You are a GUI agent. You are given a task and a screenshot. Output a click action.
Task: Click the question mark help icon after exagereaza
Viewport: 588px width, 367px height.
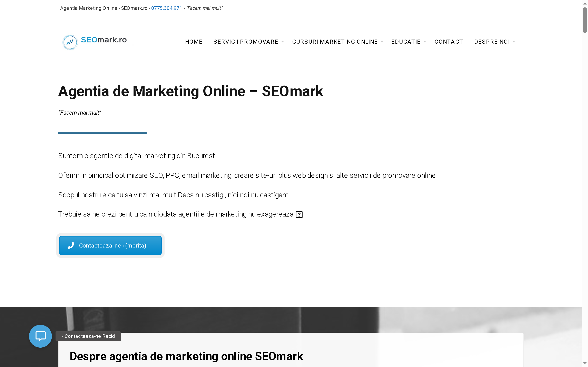[299, 214]
